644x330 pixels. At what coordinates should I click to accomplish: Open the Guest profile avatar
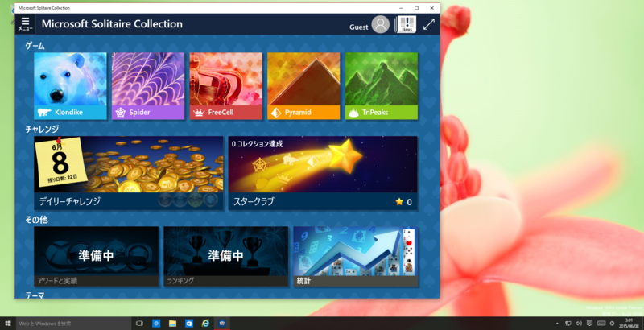[x=380, y=25]
